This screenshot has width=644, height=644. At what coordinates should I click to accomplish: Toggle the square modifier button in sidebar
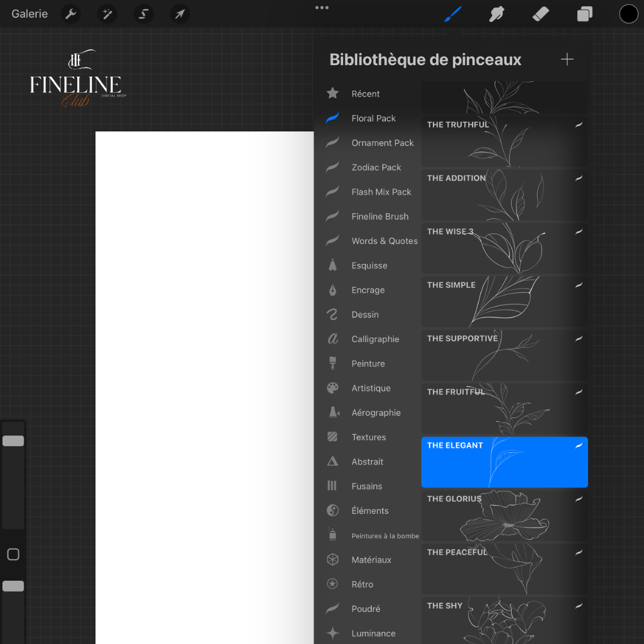[13, 554]
